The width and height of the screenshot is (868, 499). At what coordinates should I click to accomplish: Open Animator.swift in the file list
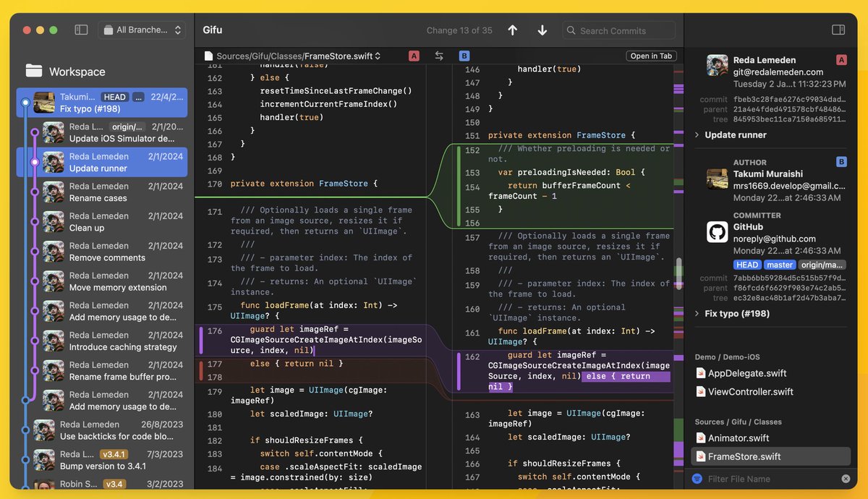(738, 438)
